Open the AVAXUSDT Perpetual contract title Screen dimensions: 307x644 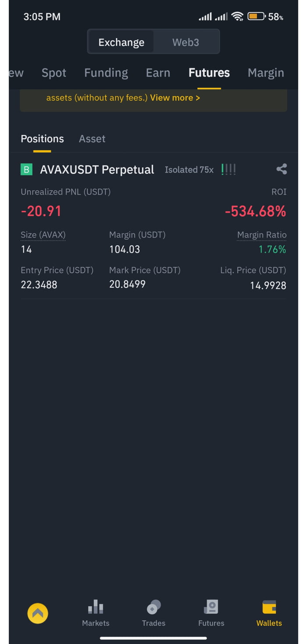[97, 169]
